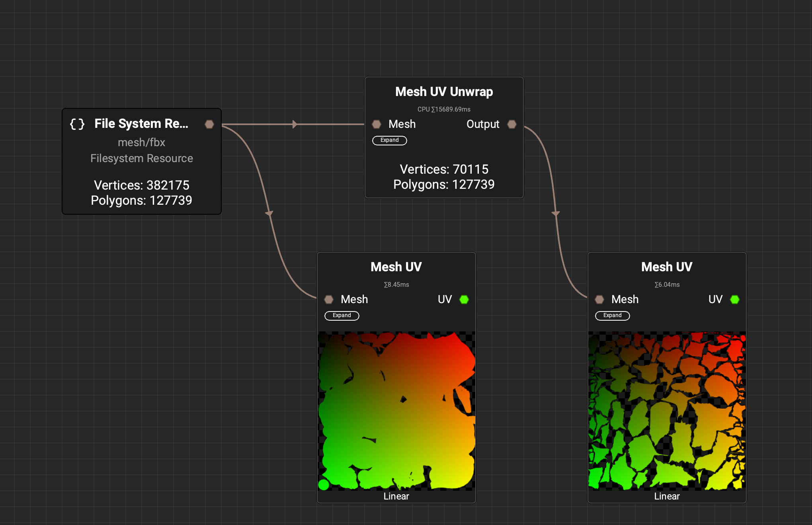812x525 pixels.
Task: Click green UV output port on left Mesh UV node
Action: coord(464,300)
